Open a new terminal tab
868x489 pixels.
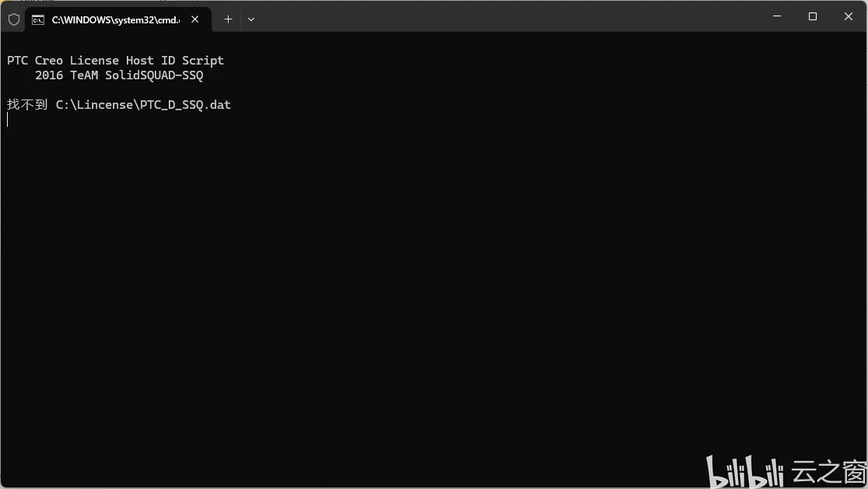click(228, 19)
